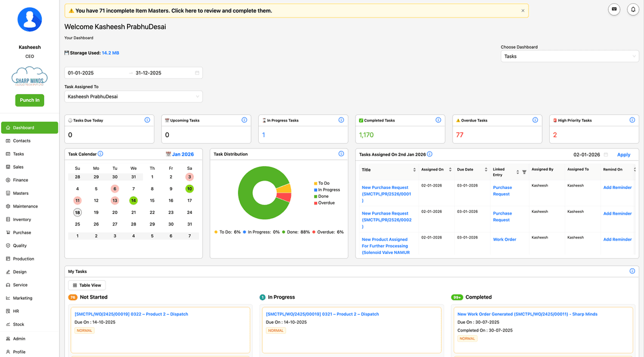Viewport: 644px width, 357px height.
Task: Click the Punch In button
Action: pyautogui.click(x=29, y=100)
